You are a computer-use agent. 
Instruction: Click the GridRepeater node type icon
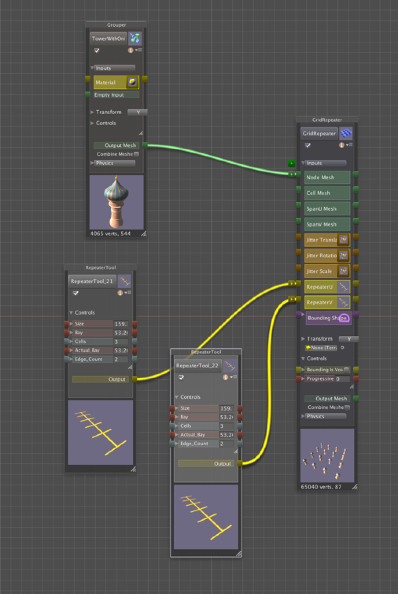pyautogui.click(x=346, y=133)
